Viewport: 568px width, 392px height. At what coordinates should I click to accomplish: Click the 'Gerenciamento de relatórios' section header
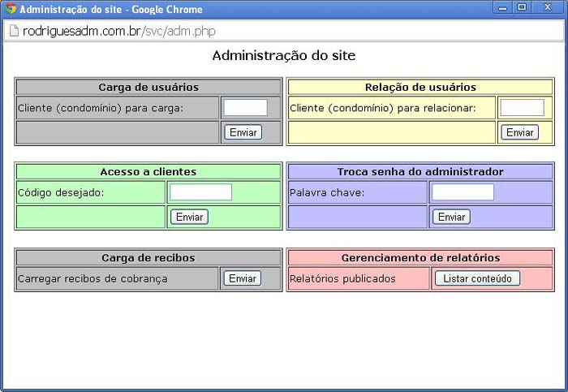[x=420, y=257]
